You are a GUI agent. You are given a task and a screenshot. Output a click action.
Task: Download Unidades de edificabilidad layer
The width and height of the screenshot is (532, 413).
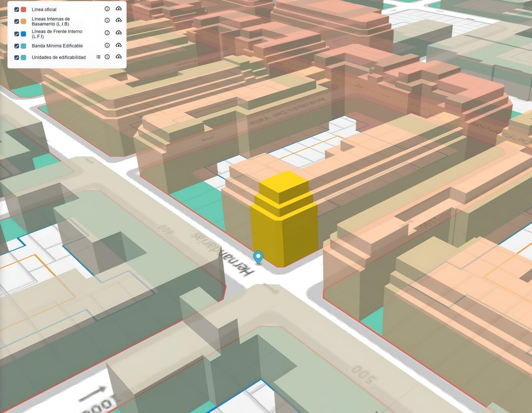[x=119, y=57]
